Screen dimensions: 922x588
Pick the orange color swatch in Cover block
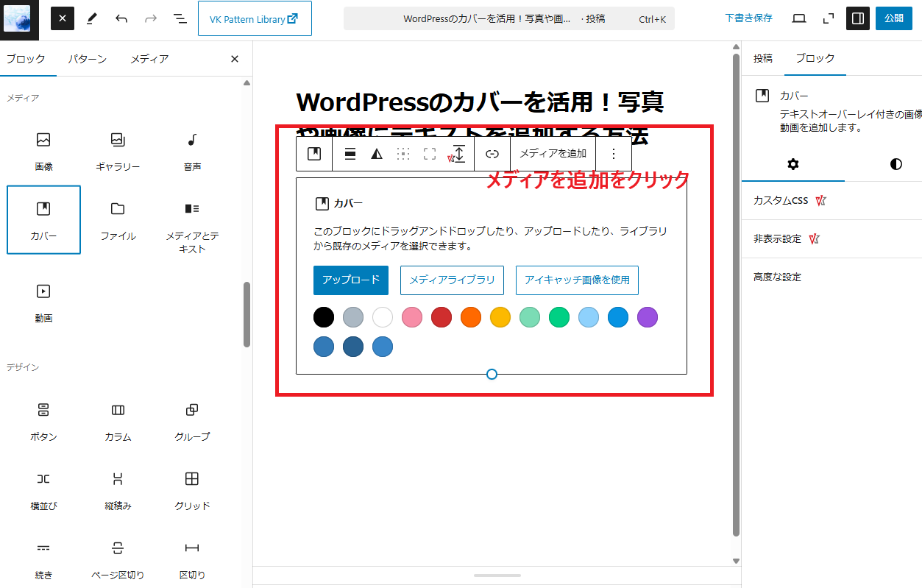(470, 317)
